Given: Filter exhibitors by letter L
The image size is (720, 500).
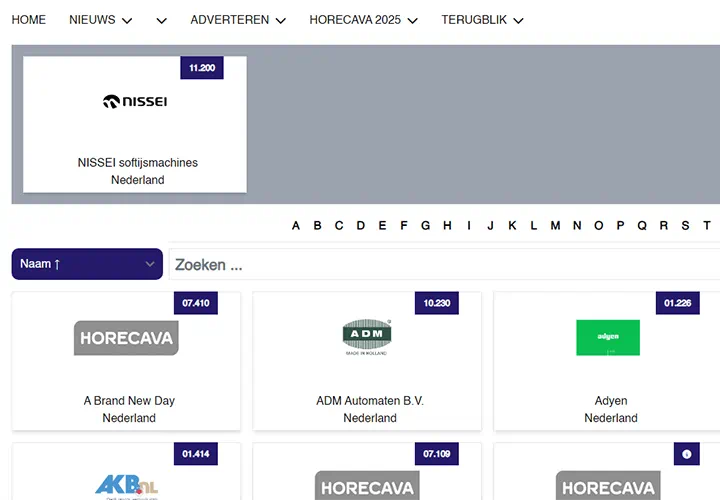Looking at the screenshot, I should (534, 225).
